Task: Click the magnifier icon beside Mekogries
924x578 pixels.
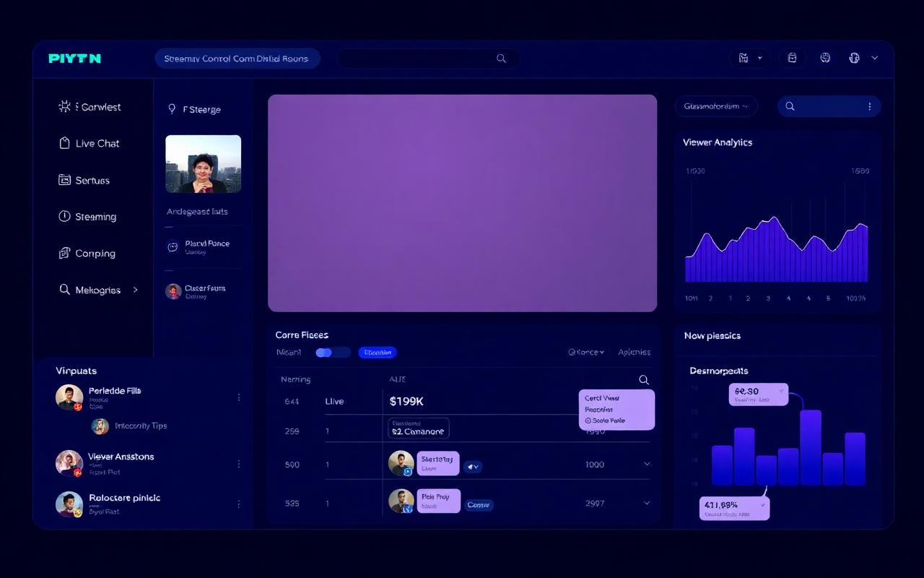Action: point(64,290)
